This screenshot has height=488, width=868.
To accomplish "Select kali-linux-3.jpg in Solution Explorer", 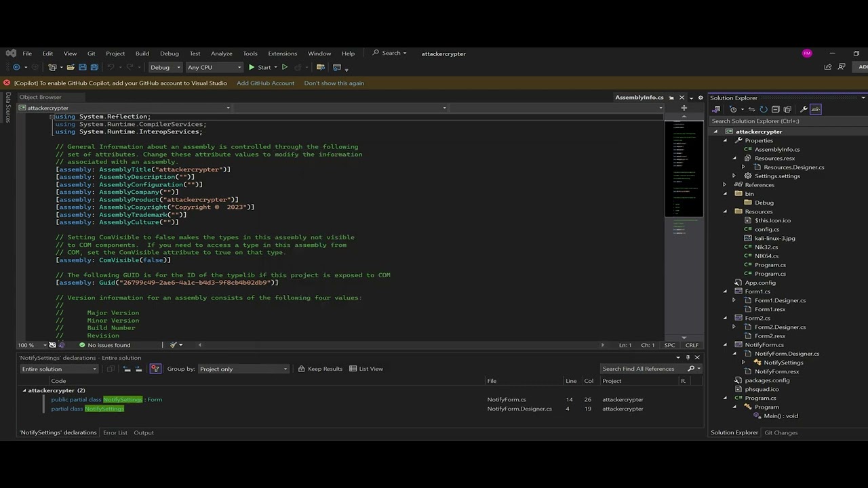I will coord(774,238).
